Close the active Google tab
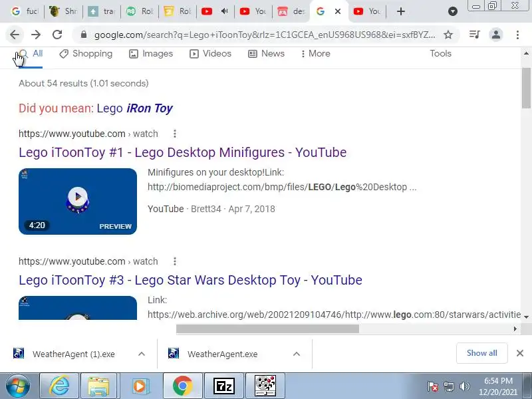This screenshot has height=399, width=532. pyautogui.click(x=338, y=11)
